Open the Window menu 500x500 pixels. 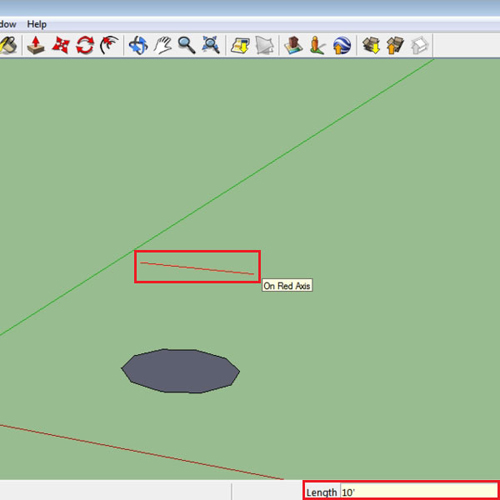click(7, 24)
